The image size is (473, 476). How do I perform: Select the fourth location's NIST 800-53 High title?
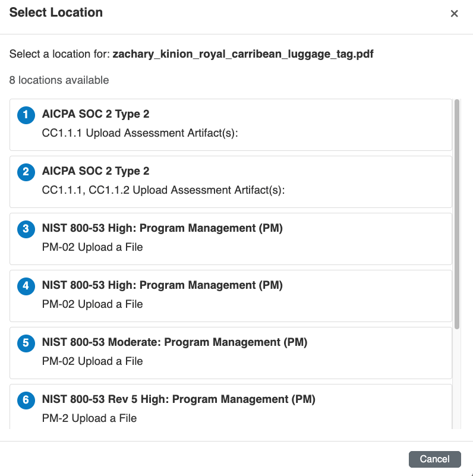coord(162,285)
